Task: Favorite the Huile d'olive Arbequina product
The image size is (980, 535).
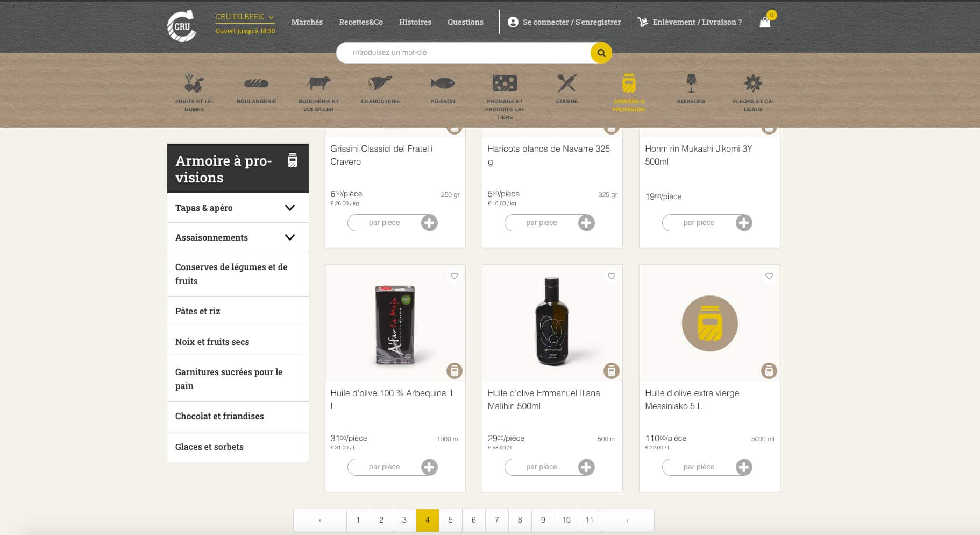Action: pyautogui.click(x=454, y=276)
